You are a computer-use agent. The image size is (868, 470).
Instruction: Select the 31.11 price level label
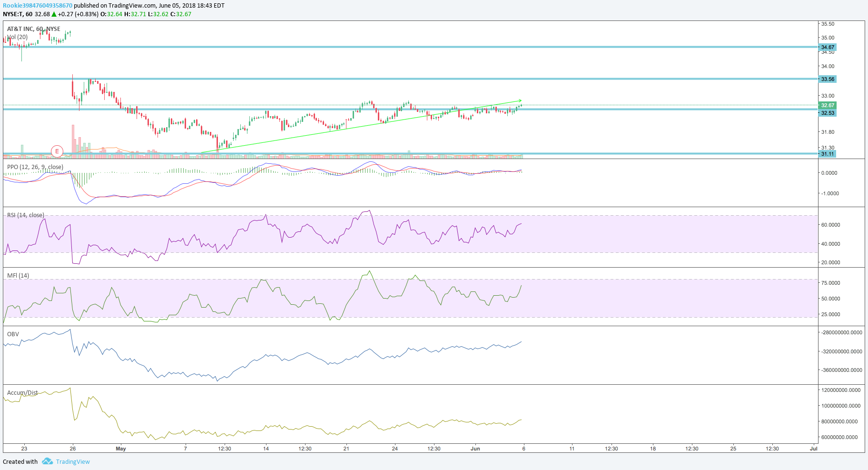(828, 154)
